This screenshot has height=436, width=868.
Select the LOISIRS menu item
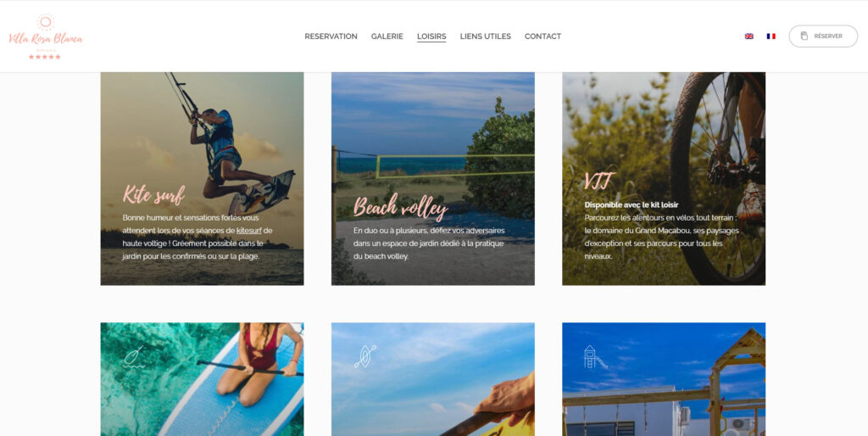click(x=431, y=36)
